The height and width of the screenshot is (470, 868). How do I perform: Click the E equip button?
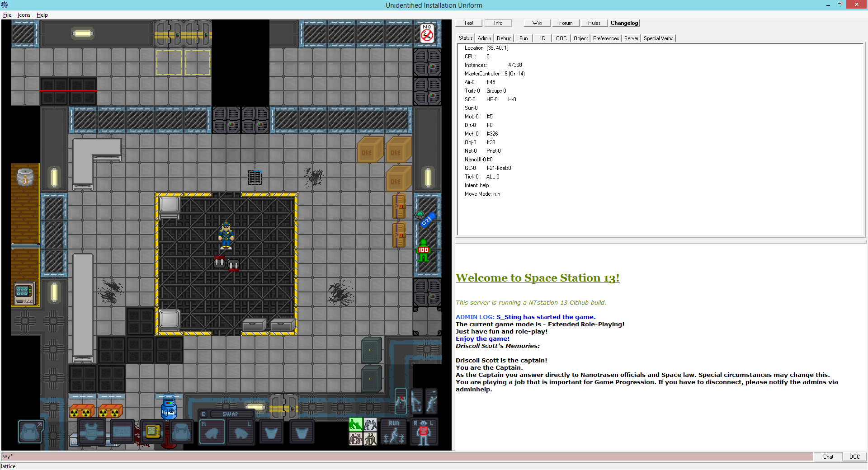click(203, 414)
